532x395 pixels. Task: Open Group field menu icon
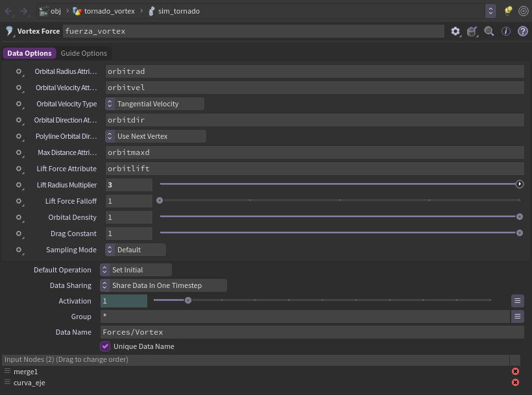pyautogui.click(x=518, y=317)
